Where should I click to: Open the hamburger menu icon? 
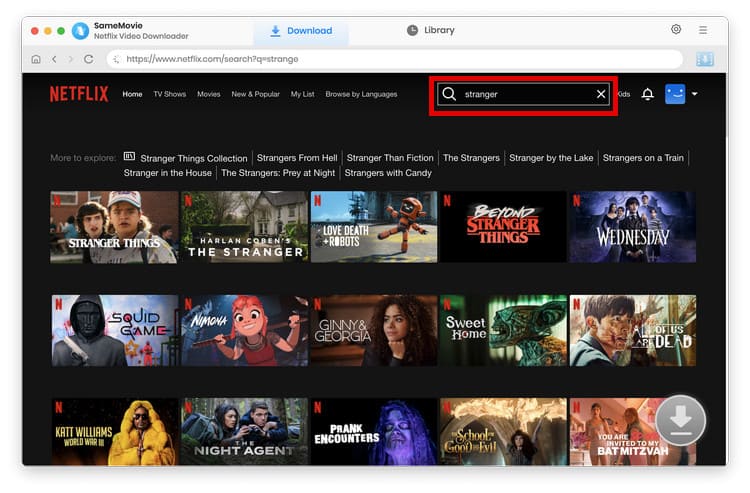[703, 30]
